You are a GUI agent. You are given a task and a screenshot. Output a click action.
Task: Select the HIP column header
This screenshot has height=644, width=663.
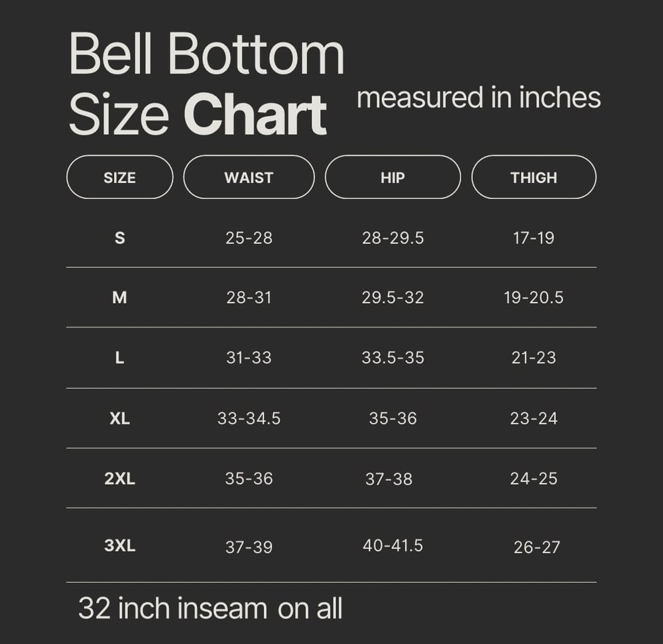392,177
